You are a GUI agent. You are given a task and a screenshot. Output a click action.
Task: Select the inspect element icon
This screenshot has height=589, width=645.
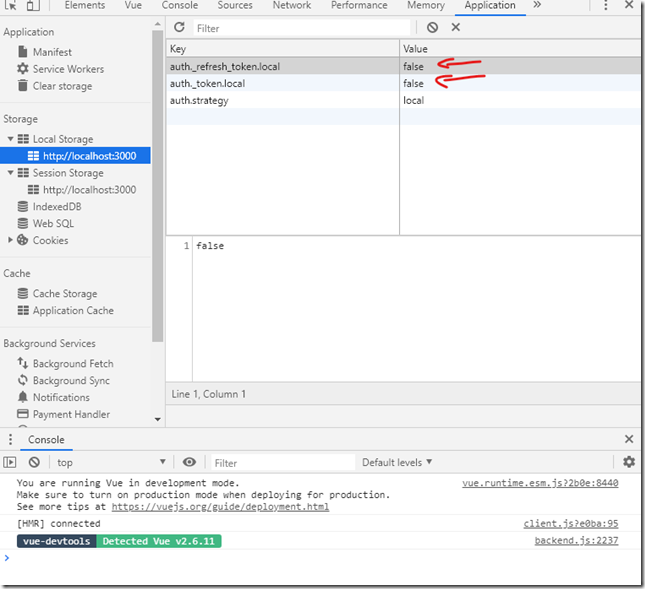tap(11, 5)
